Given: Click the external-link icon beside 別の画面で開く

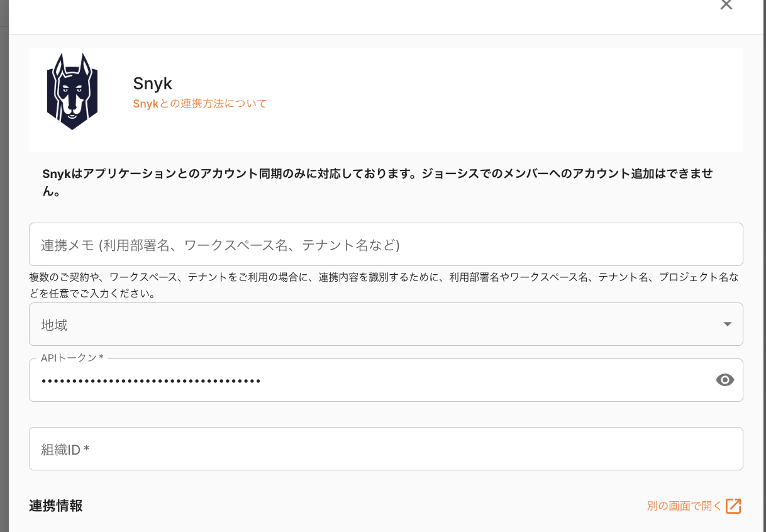Looking at the screenshot, I should pyautogui.click(x=733, y=506).
